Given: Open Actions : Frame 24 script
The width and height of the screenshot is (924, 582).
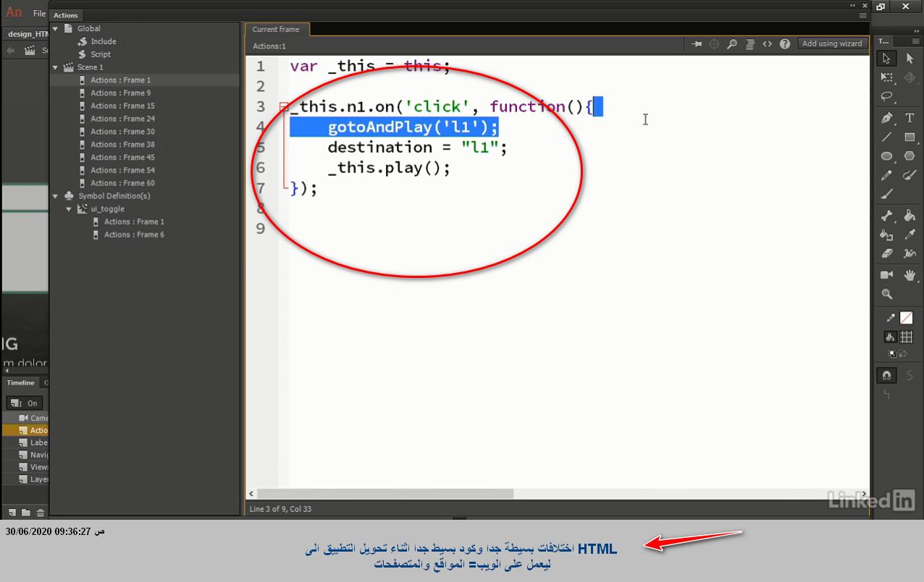Looking at the screenshot, I should click(122, 119).
